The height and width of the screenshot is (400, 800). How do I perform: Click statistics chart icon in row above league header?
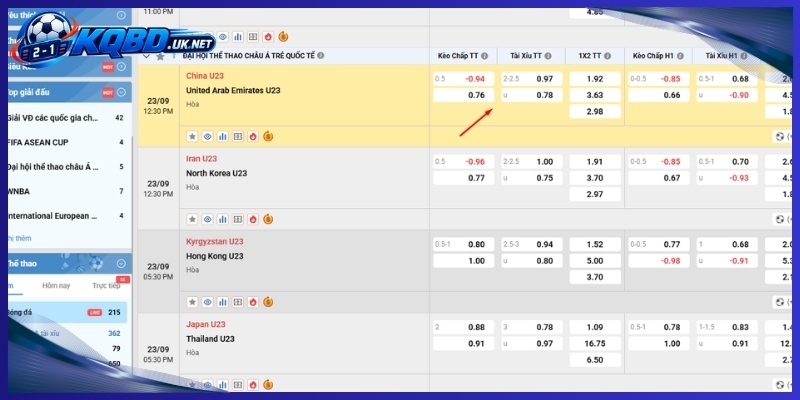tap(238, 37)
